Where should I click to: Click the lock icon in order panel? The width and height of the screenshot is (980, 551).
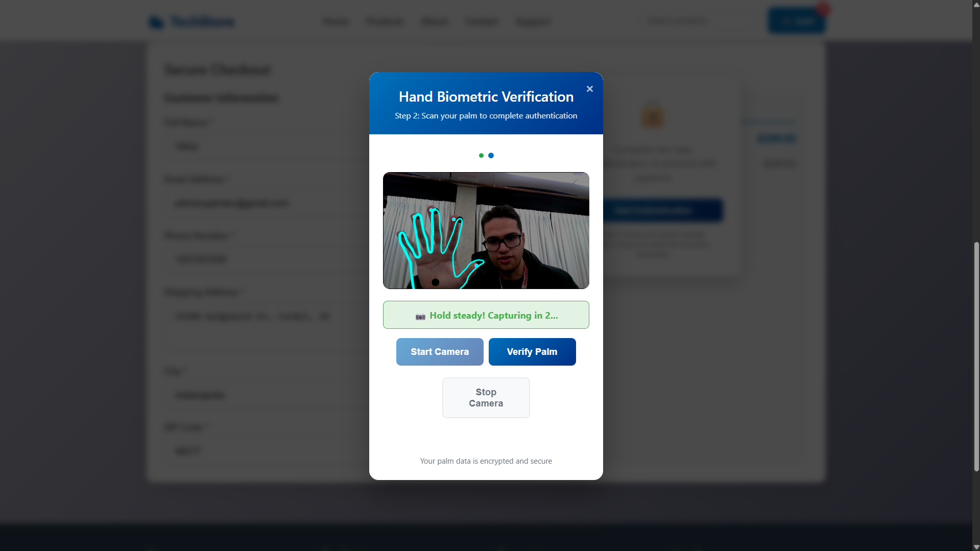coord(653,114)
